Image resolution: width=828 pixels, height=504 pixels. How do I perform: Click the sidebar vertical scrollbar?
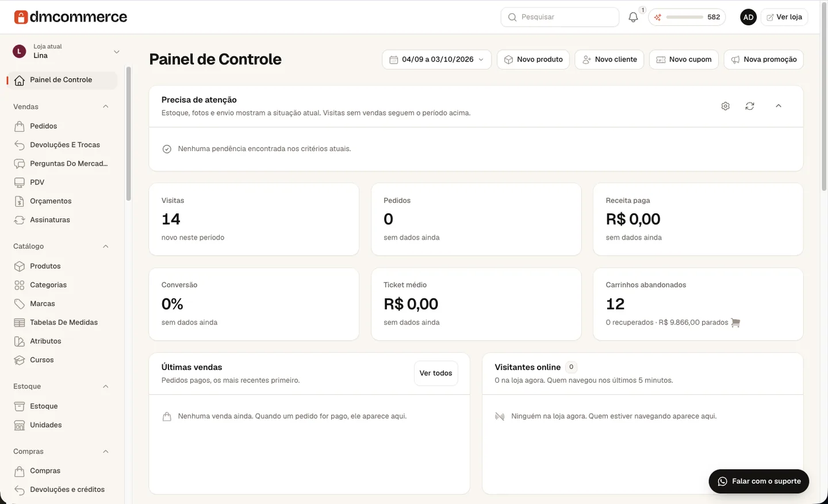click(x=128, y=134)
